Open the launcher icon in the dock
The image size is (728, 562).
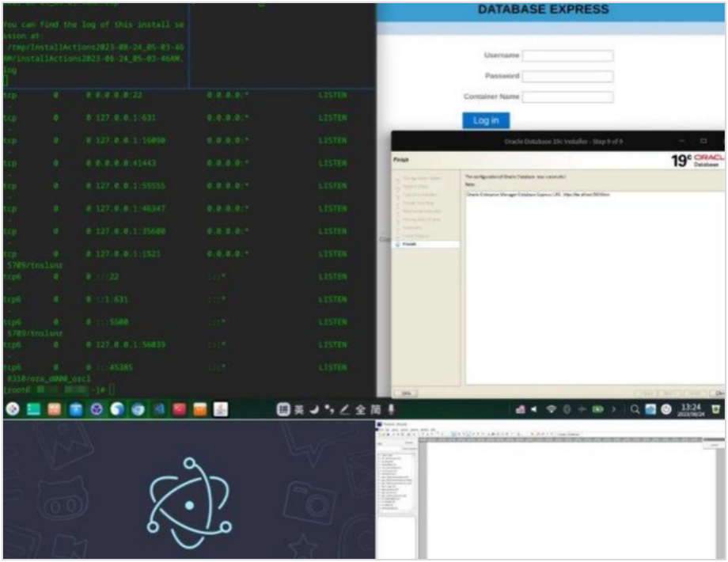[x=13, y=409]
